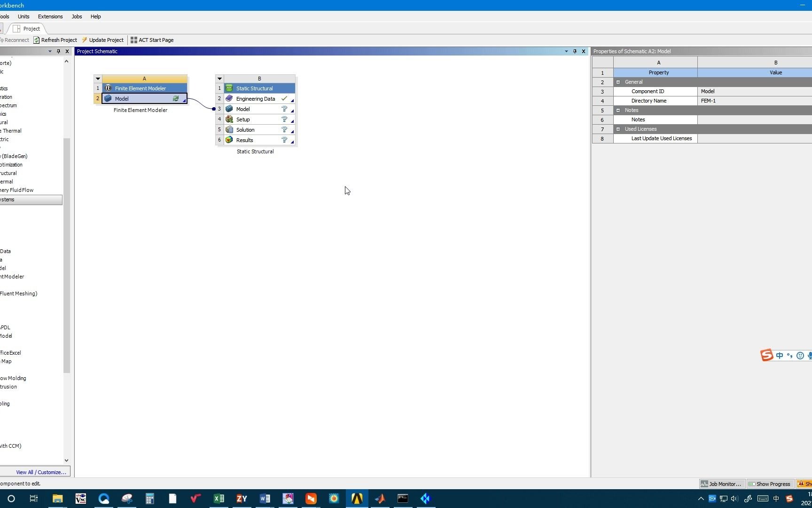Click the question-mark status on Results row

[284, 140]
